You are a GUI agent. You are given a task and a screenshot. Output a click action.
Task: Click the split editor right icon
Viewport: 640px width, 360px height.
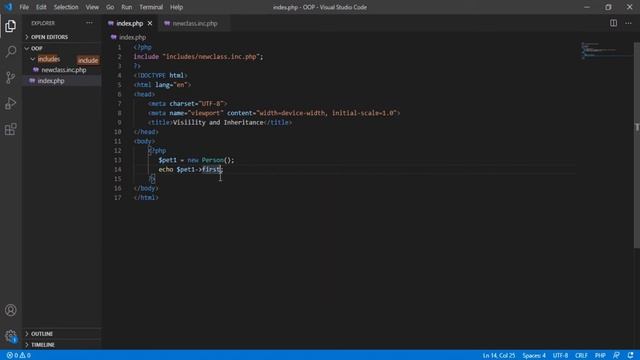[613, 23]
